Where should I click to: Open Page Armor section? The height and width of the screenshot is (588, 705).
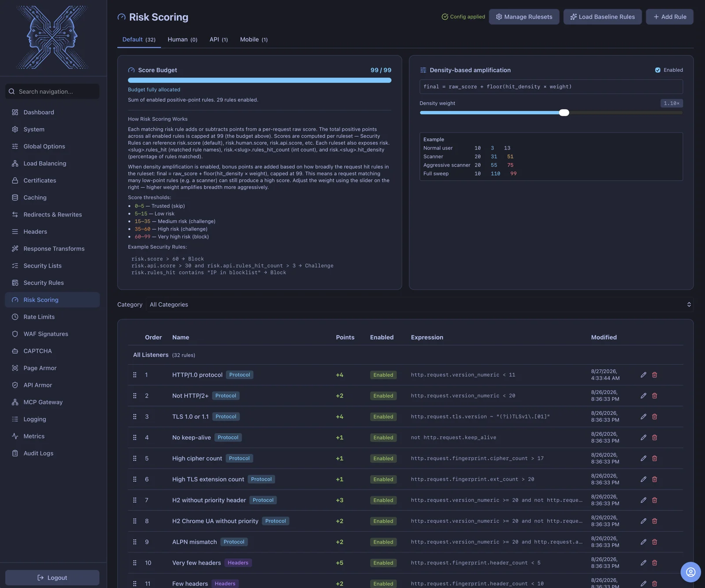[52, 368]
